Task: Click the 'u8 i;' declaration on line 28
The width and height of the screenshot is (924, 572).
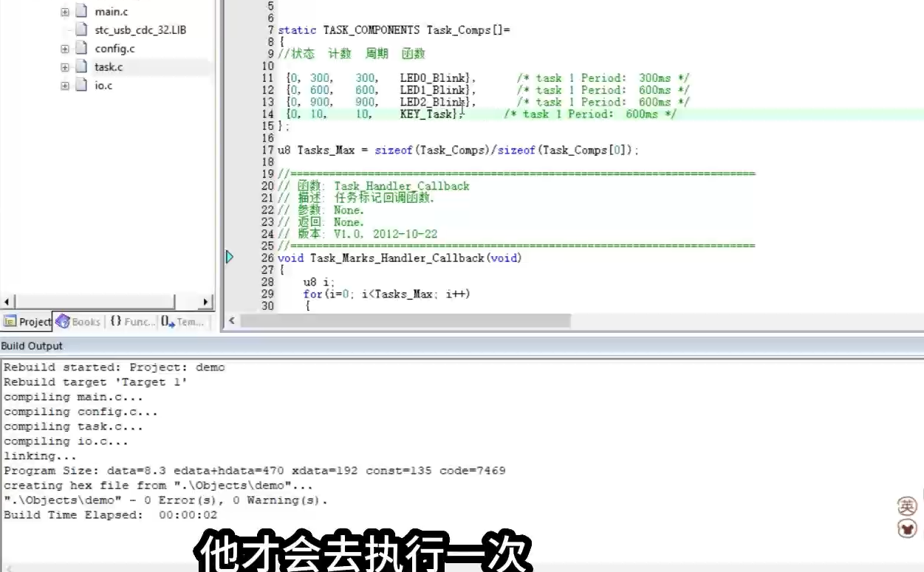Action: click(x=318, y=282)
